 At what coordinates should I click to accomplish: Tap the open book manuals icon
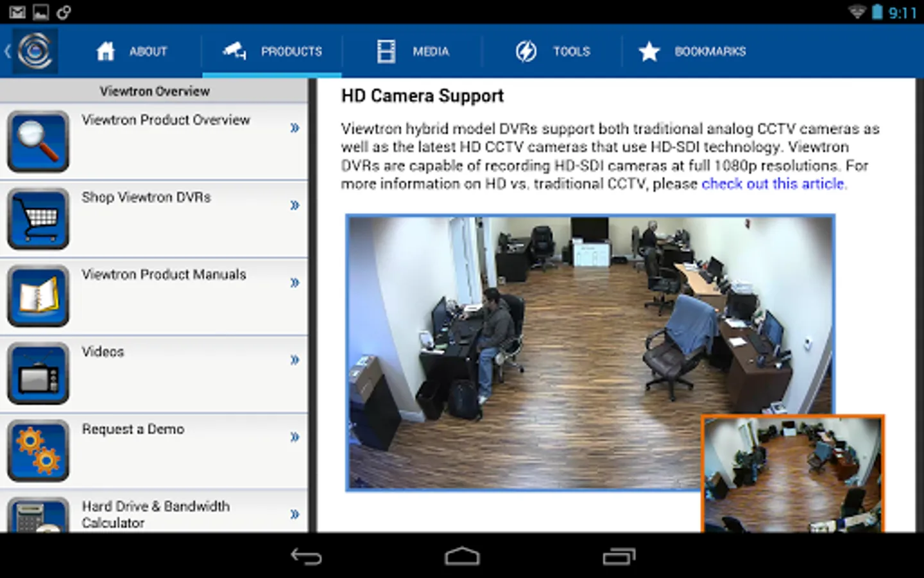point(38,296)
